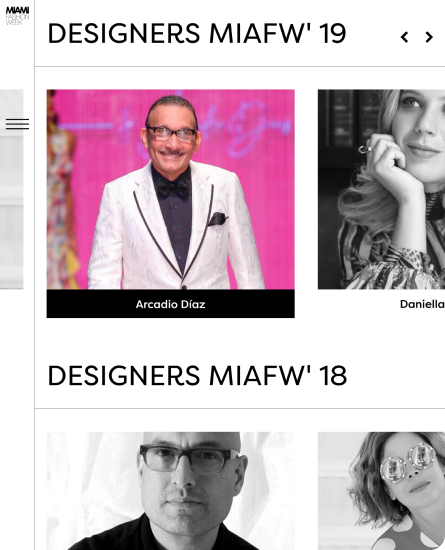The height and width of the screenshot is (550, 445).
Task: Show previous designers in the MIAFW' 19 carousel
Action: tap(404, 37)
